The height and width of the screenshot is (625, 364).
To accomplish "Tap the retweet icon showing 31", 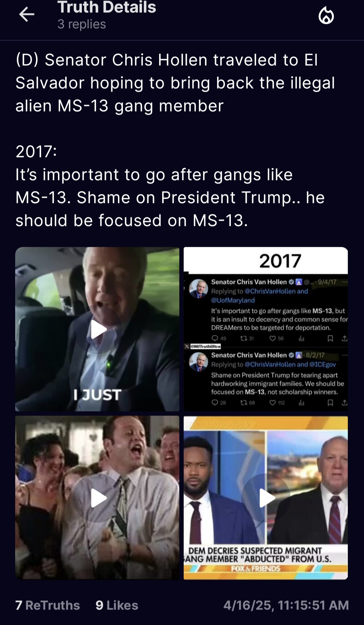I will [x=243, y=338].
